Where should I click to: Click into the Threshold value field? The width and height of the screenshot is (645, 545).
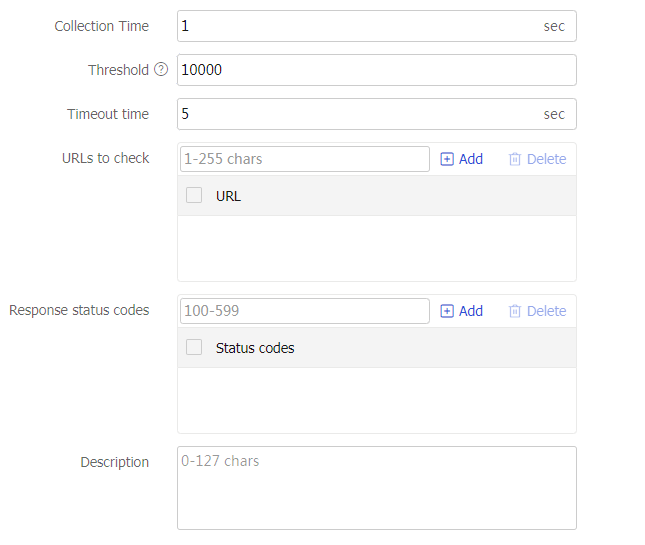[x=376, y=70]
